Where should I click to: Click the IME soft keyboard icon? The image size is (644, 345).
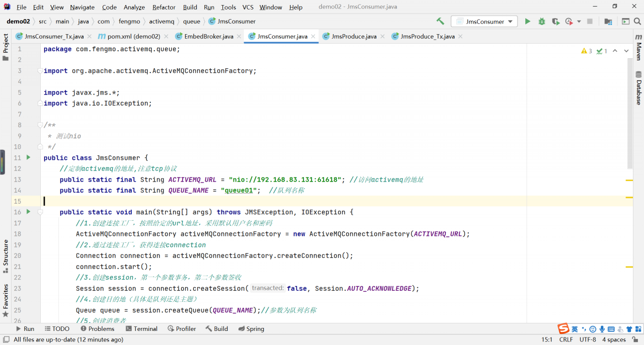[611, 329]
